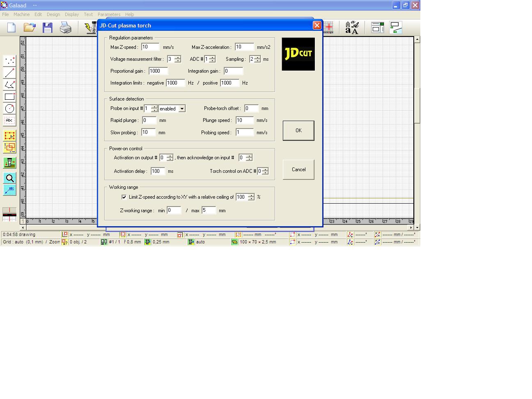Select the circle drawing tool
Image resolution: width=532 pixels, height=399 pixels.
pyautogui.click(x=9, y=109)
